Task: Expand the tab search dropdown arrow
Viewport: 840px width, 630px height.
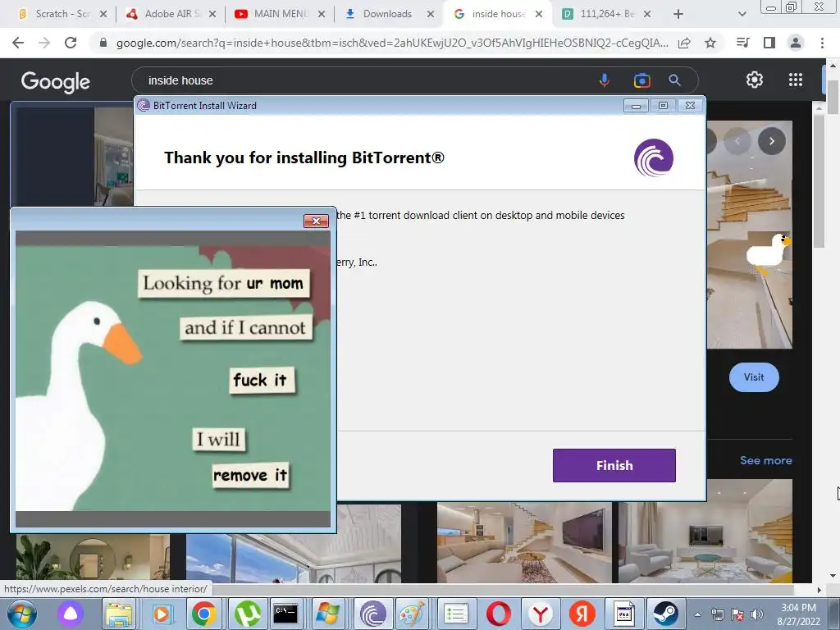Action: pyautogui.click(x=742, y=14)
